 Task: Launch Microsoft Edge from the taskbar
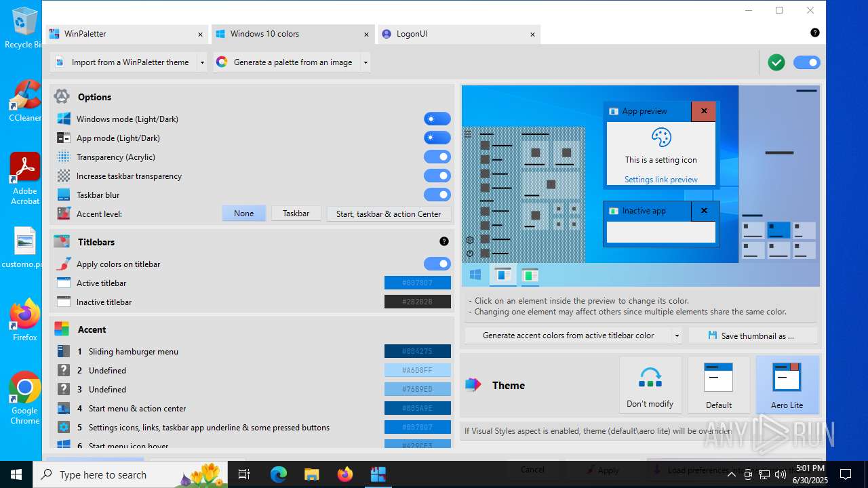click(279, 474)
